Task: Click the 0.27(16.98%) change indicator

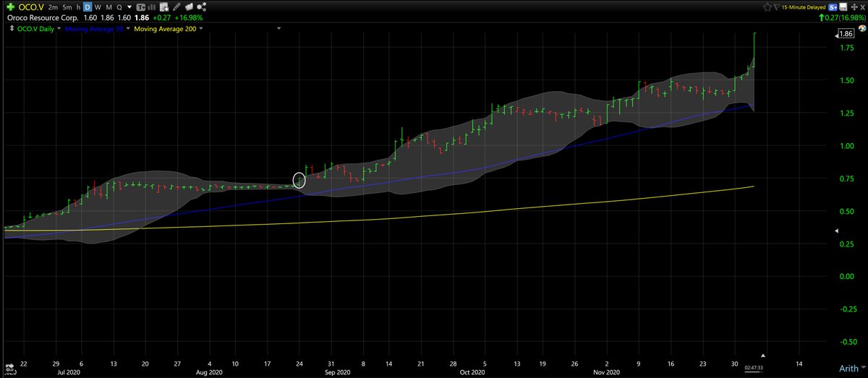Action: [x=842, y=18]
